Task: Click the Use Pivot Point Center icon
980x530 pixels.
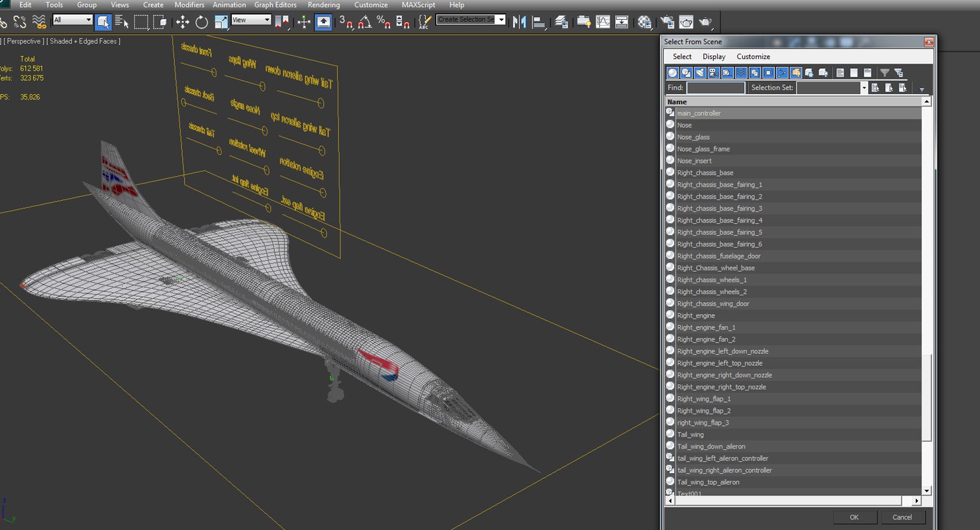Action: 281,22
